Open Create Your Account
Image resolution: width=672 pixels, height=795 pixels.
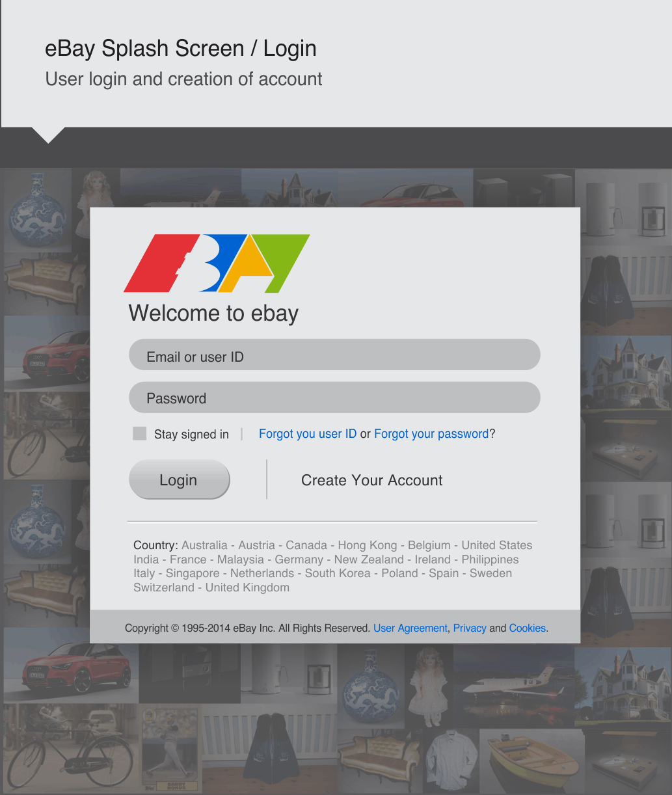click(x=371, y=480)
